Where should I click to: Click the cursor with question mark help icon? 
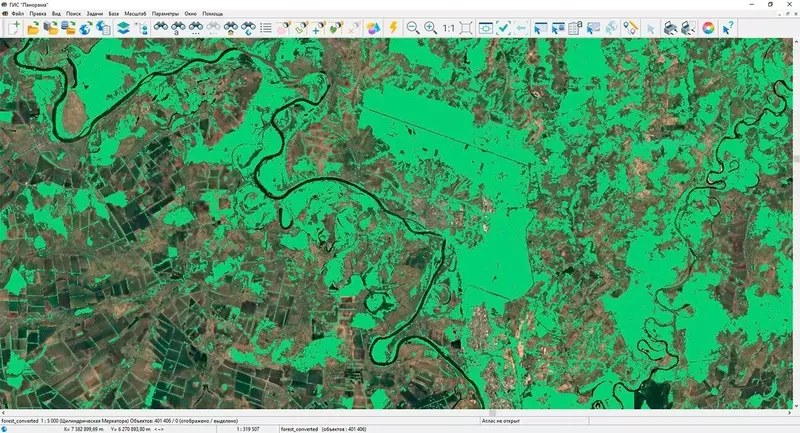(728, 28)
